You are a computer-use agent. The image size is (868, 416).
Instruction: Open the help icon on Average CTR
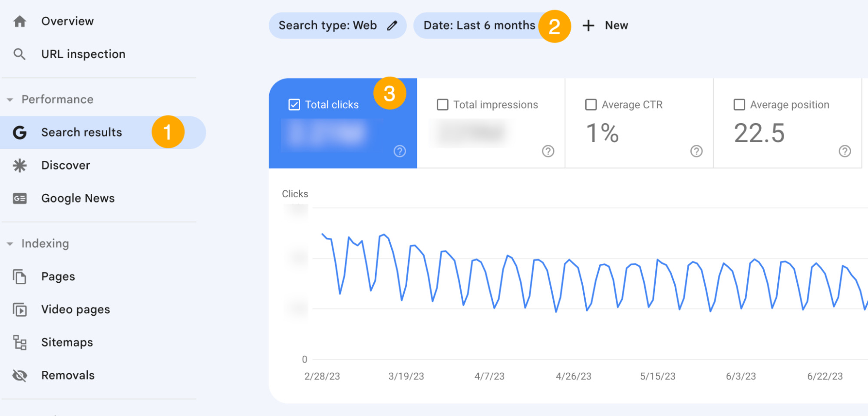696,151
